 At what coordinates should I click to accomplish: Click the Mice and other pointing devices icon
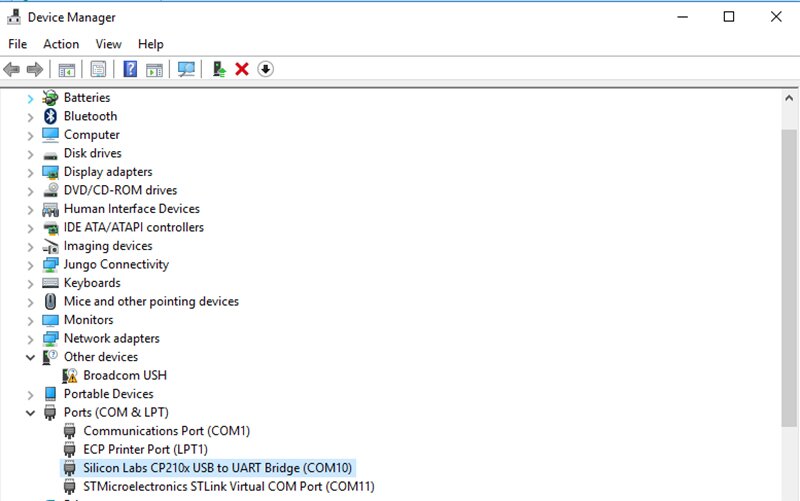tap(50, 301)
